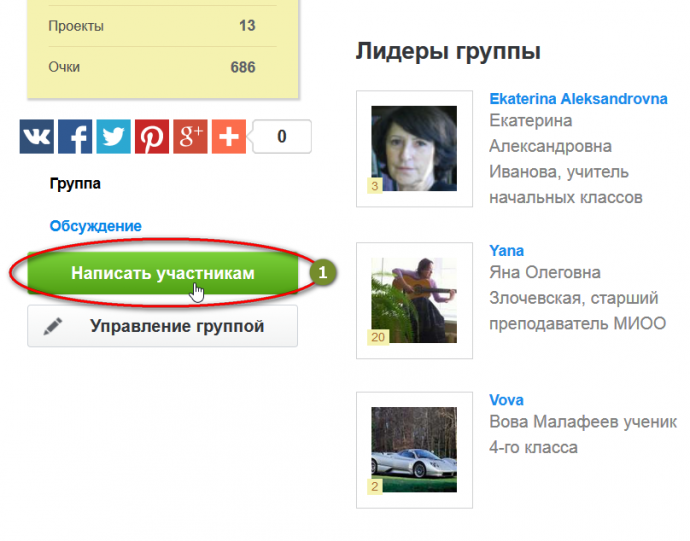This screenshot has height=541, width=690.
Task: Open more sharing options plus icon
Action: click(x=228, y=137)
